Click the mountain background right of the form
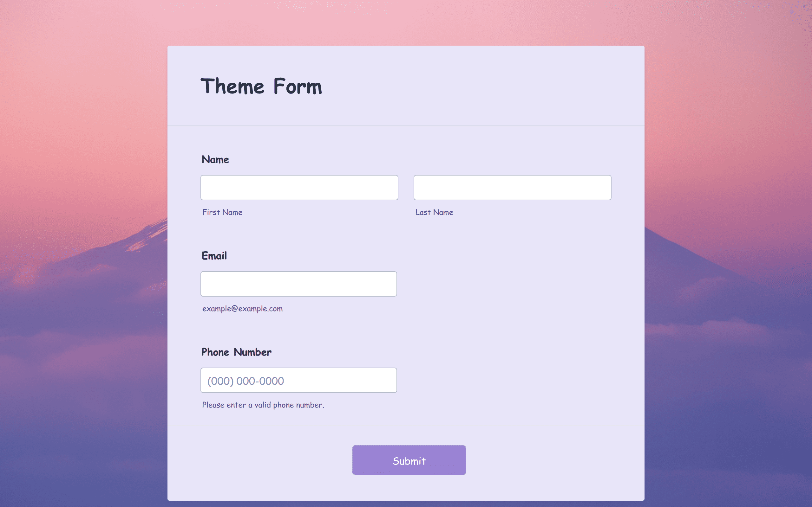Screen dimensions: 812x507 pyautogui.click(x=721, y=302)
